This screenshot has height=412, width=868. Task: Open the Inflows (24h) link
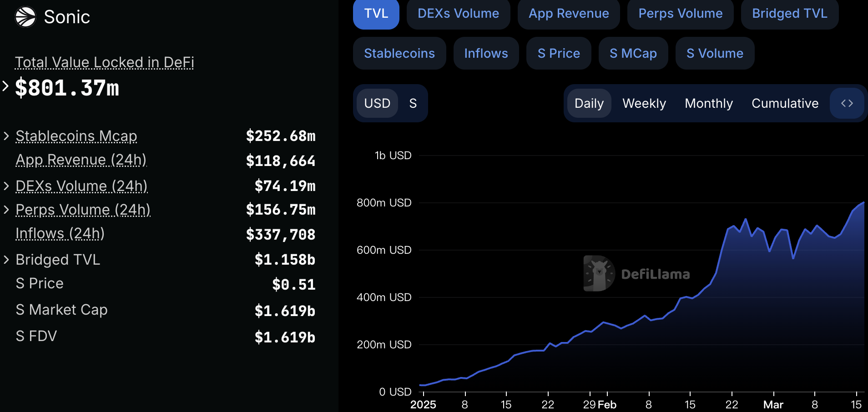point(60,233)
